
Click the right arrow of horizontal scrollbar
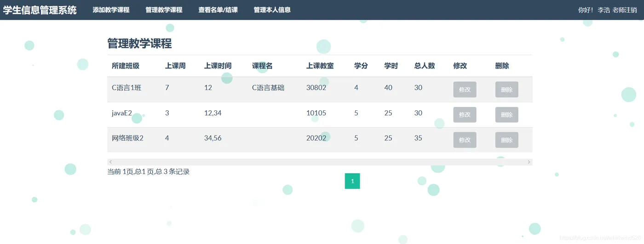pos(529,162)
